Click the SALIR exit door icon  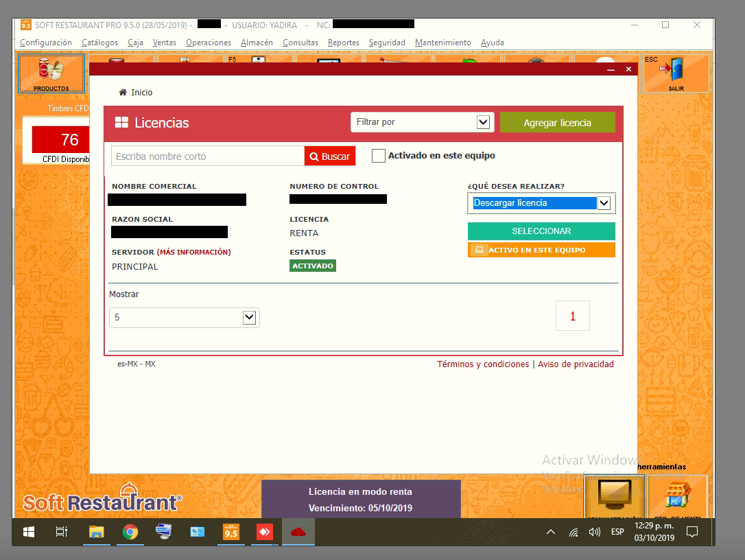[x=676, y=73]
